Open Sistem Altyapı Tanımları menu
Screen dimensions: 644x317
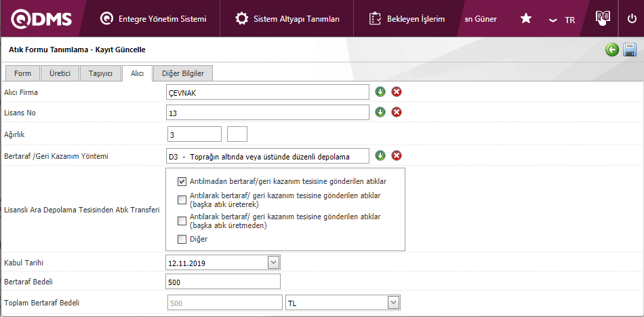pos(287,19)
